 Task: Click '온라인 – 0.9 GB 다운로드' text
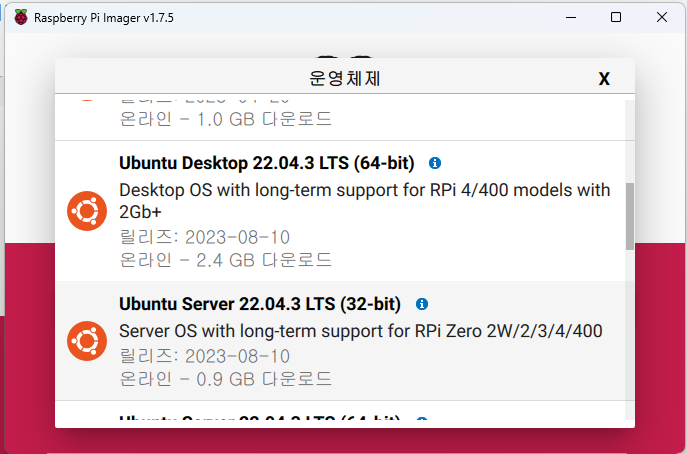tap(225, 379)
